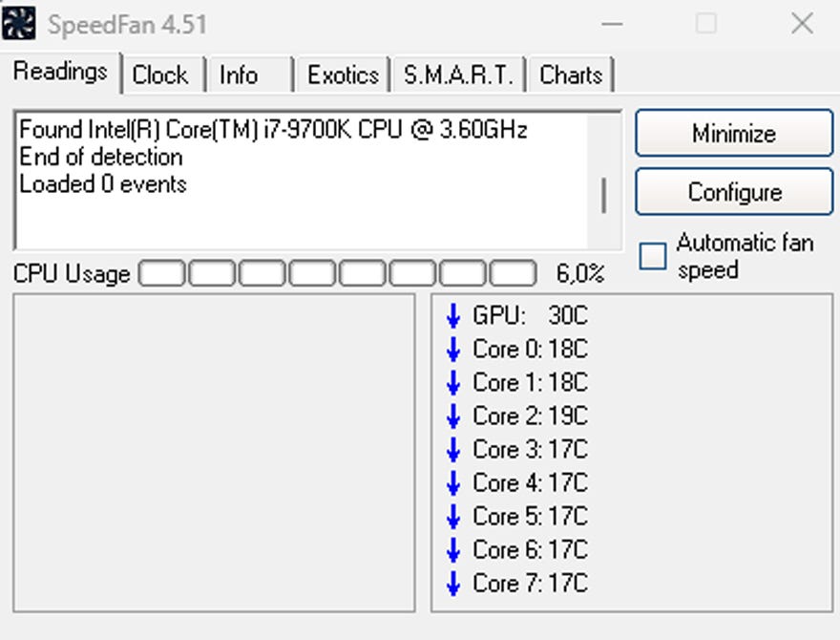Click the log box scrollbar thumb
The width and height of the screenshot is (840, 640).
604,196
